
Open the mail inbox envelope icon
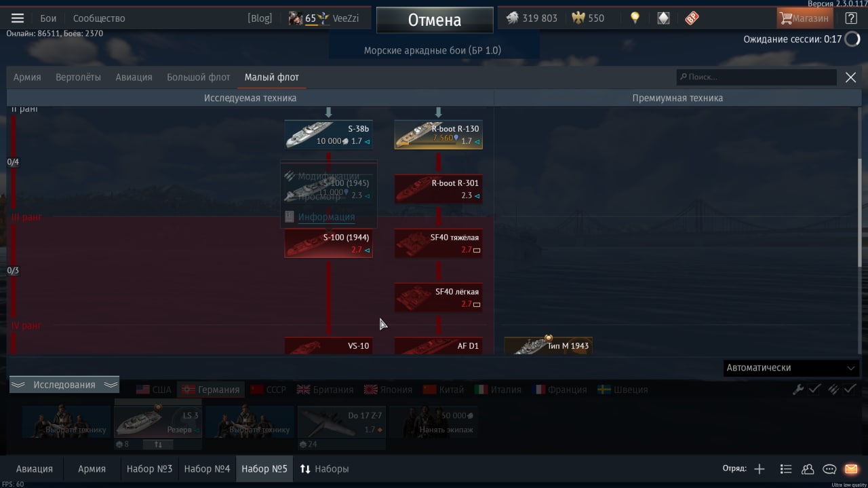(x=851, y=469)
